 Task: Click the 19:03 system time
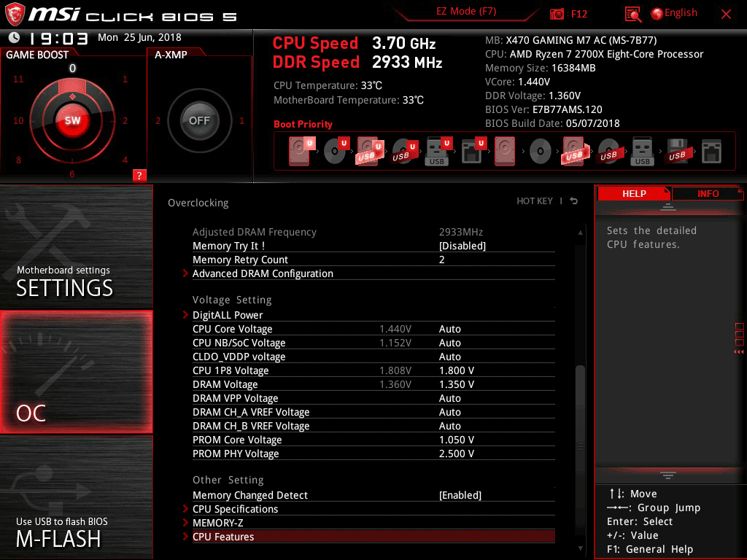58,39
